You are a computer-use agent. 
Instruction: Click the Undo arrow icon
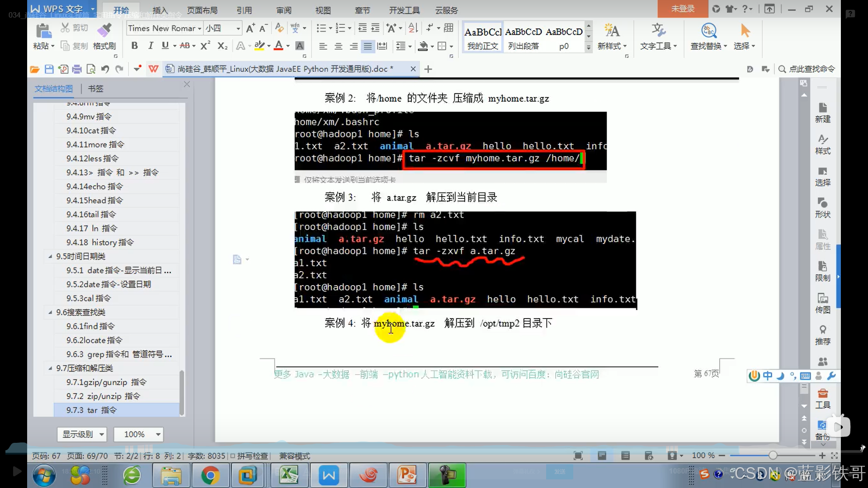(105, 69)
